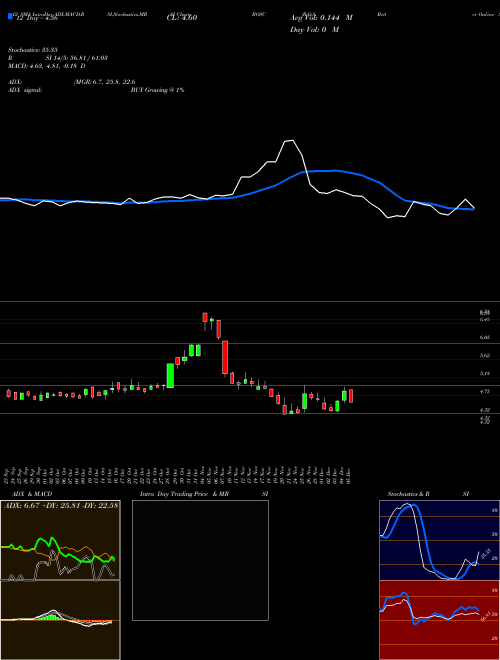Click the 'Day Vol: 0 M' label

pos(314,30)
